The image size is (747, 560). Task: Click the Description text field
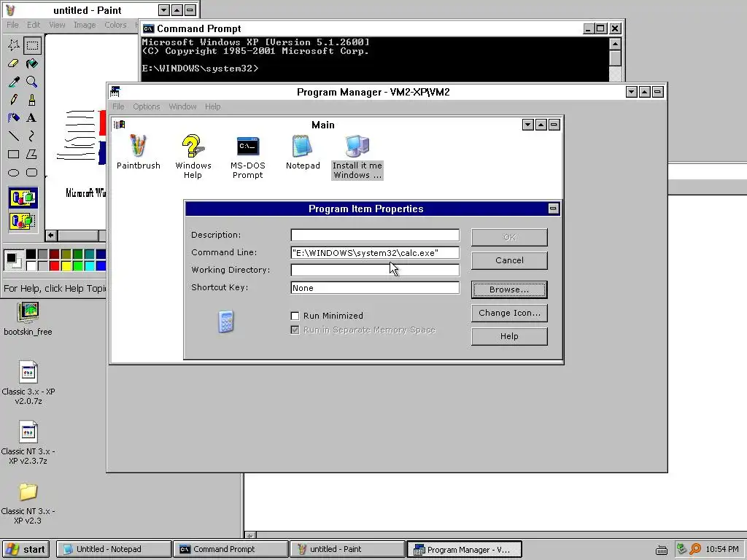[x=375, y=235]
